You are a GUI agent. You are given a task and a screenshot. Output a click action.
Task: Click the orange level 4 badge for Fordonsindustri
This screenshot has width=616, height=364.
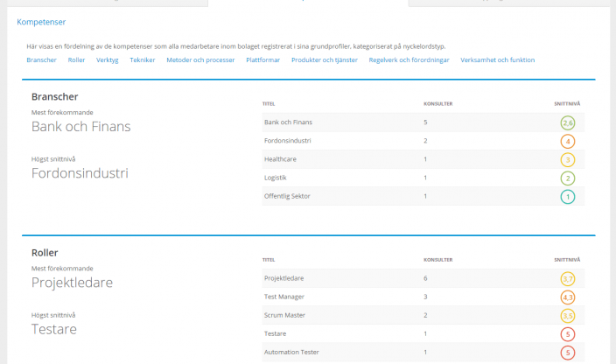point(568,141)
